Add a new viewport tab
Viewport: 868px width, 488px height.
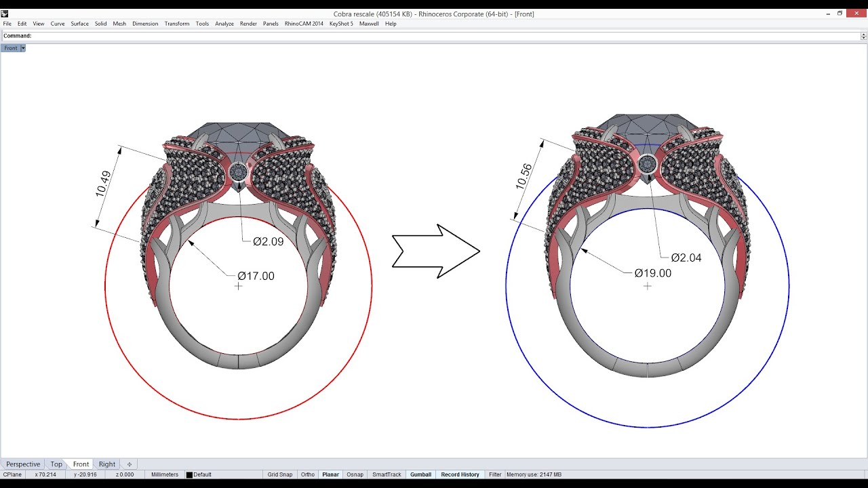[x=130, y=464]
